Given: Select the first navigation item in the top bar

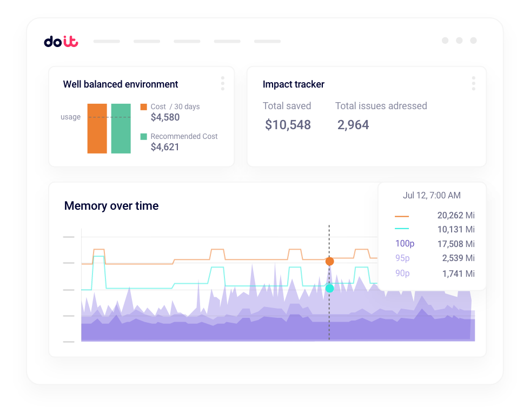Looking at the screenshot, I should pyautogui.click(x=106, y=41).
